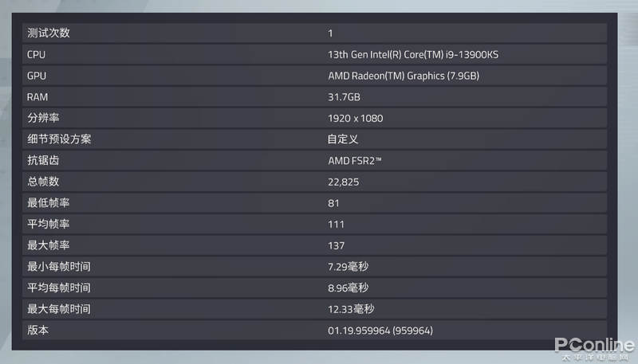This screenshot has height=364, width=638.
Task: Select the i9-13900KS CPU name
Action: coord(413,54)
